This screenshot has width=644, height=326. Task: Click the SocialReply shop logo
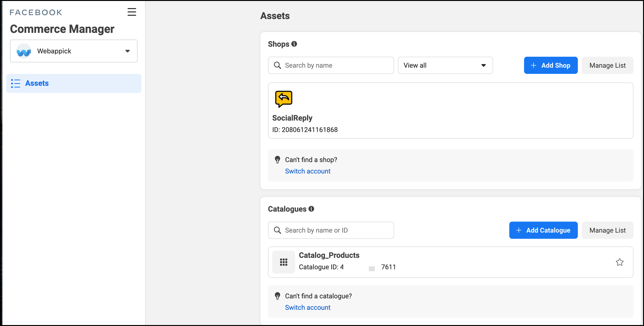tap(283, 99)
